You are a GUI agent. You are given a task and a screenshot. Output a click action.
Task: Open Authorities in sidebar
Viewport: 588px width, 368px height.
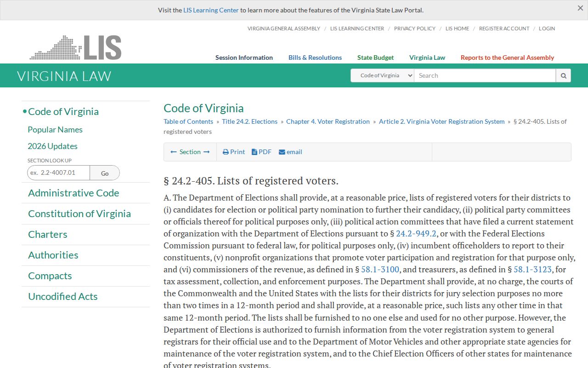coord(53,255)
